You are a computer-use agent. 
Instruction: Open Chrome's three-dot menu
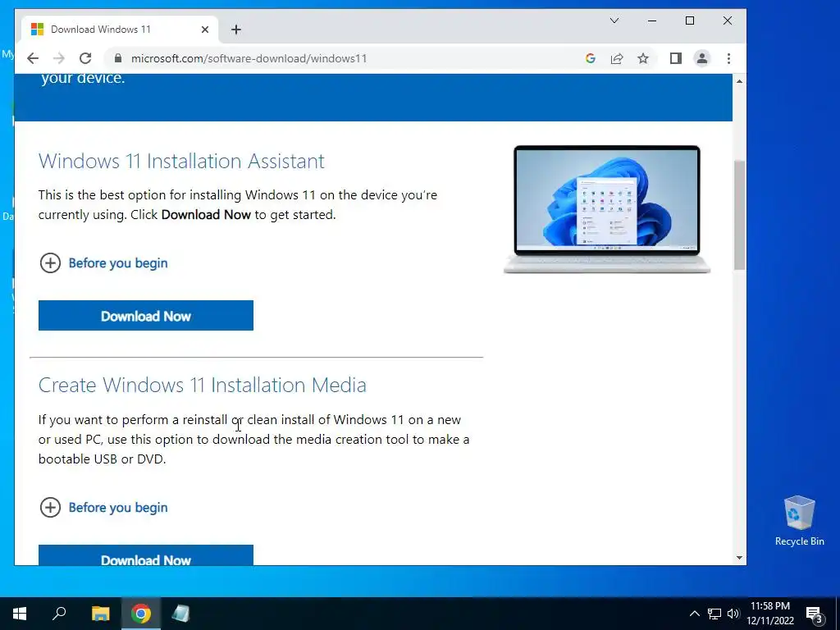click(728, 58)
